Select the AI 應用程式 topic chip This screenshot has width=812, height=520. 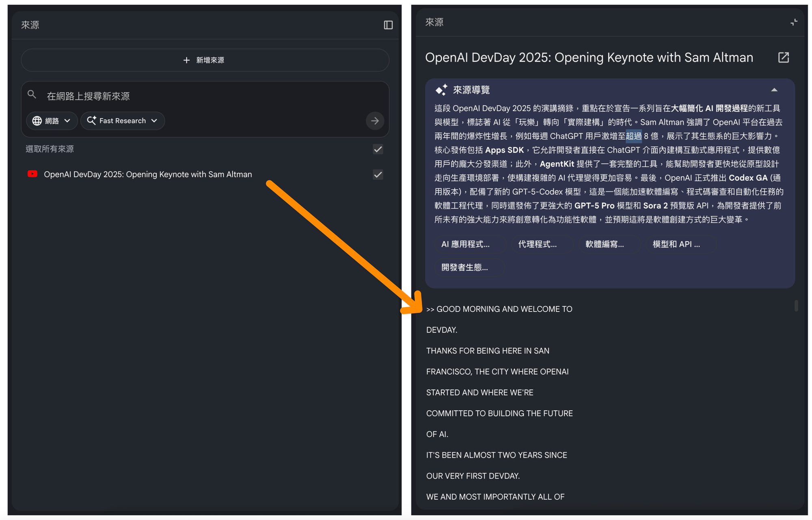pyautogui.click(x=465, y=244)
